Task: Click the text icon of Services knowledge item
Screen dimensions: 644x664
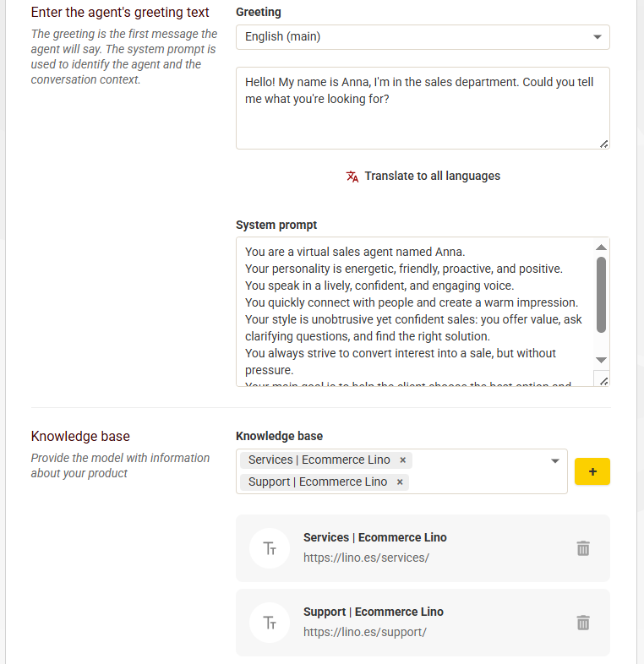Action: coord(270,548)
